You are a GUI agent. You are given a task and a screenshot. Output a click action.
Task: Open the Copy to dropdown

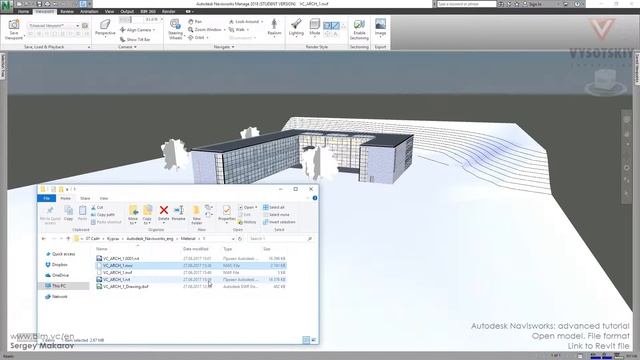coord(147,215)
